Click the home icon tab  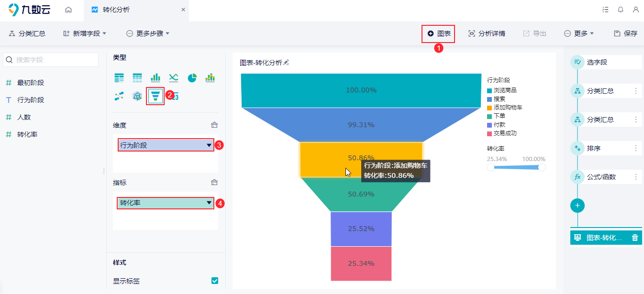pos(68,10)
